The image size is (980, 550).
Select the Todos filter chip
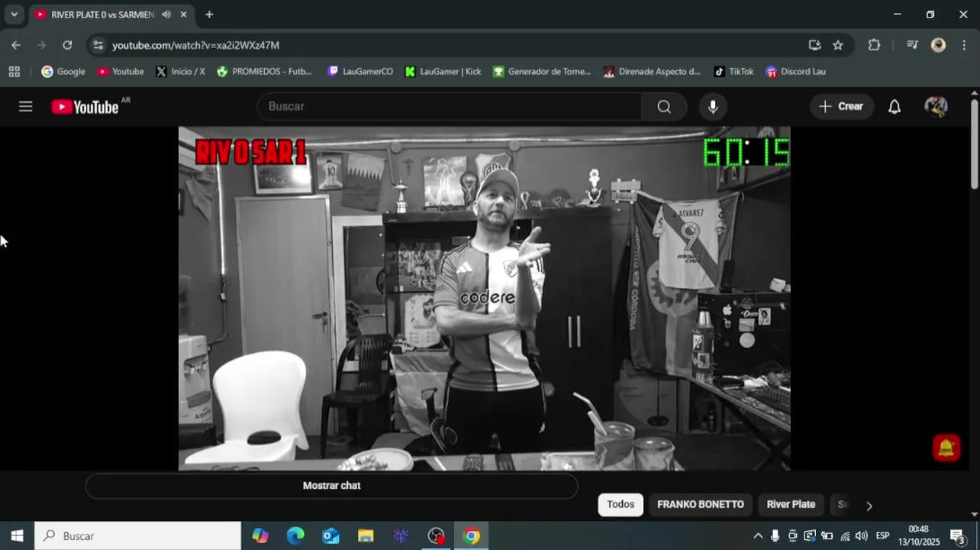coord(621,504)
